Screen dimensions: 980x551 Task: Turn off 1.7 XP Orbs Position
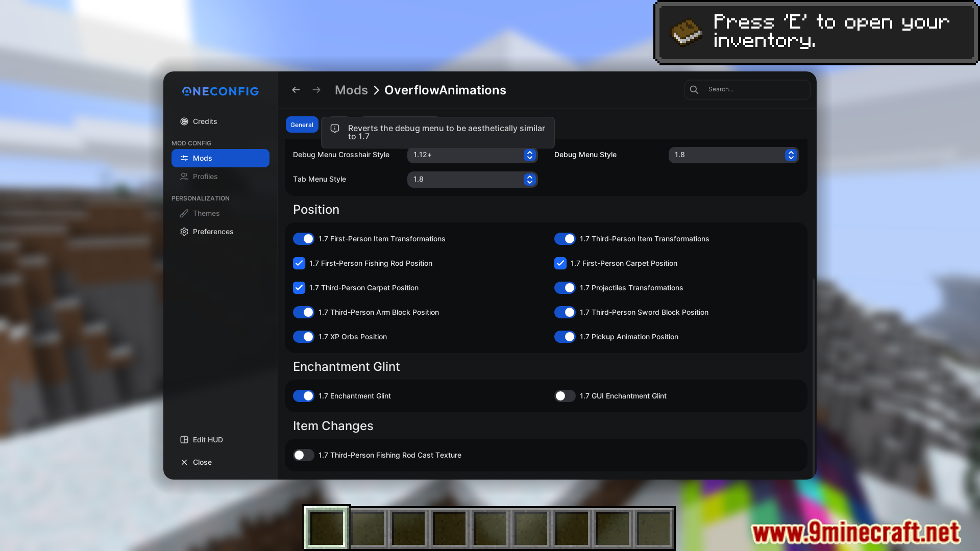coord(304,337)
